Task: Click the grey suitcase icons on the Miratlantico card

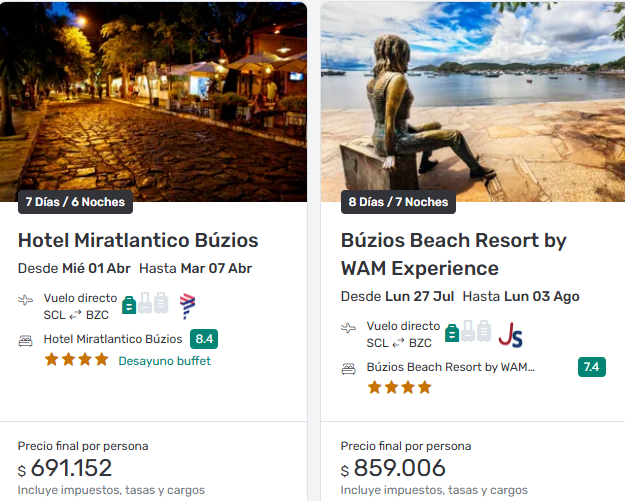Action: point(153,303)
